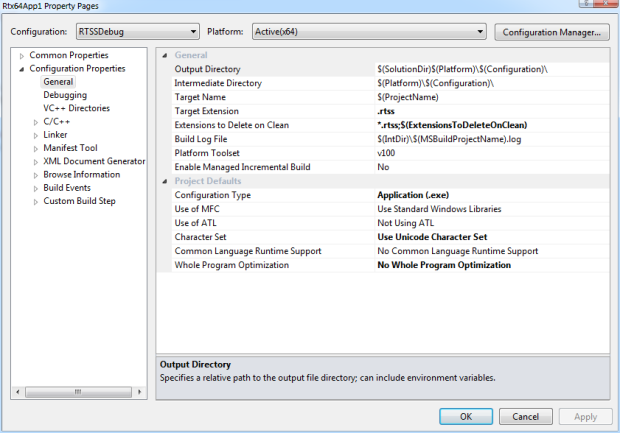The height and width of the screenshot is (433, 620).
Task: Expand the C/C++ tree node
Action: point(36,122)
